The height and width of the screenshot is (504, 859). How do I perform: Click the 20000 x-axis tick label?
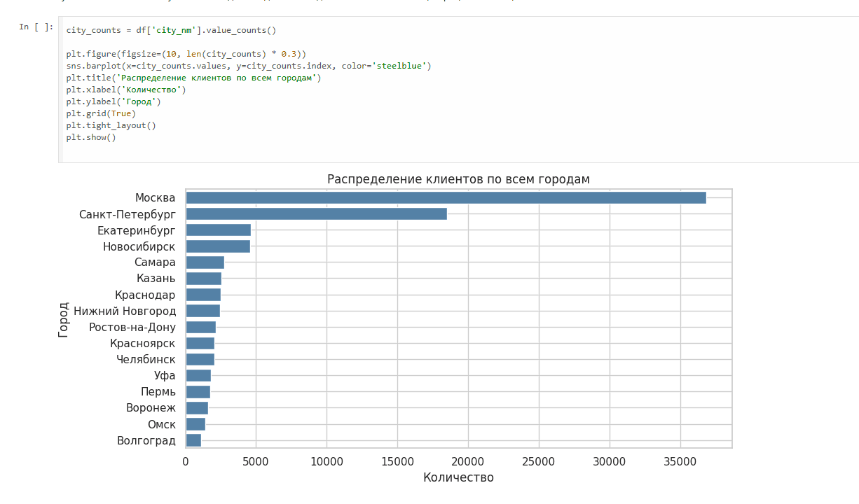coord(468,461)
